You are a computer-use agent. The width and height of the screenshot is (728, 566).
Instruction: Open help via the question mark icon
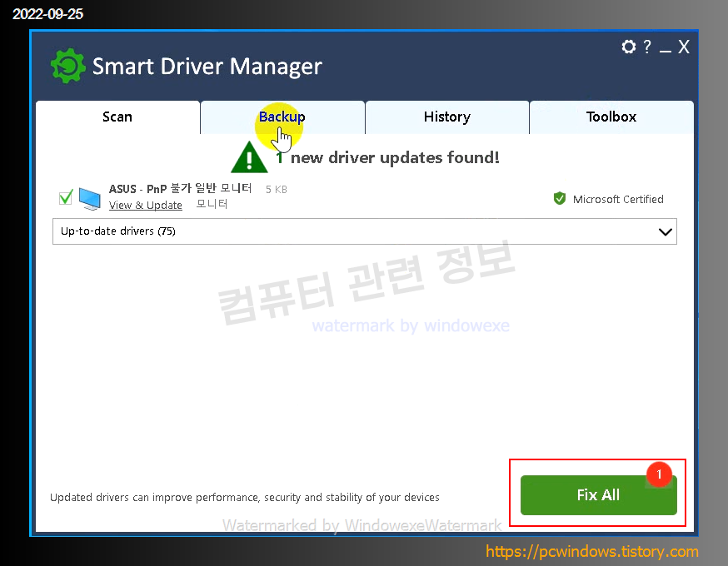(646, 47)
